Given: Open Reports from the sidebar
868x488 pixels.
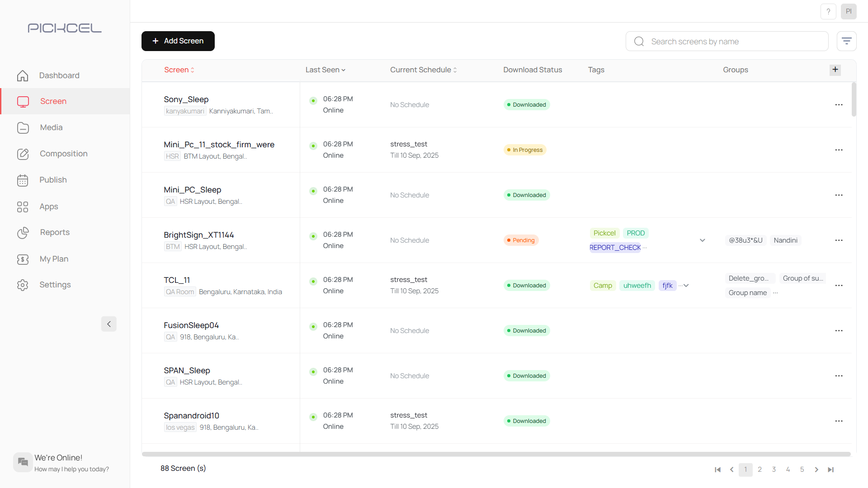Looking at the screenshot, I should click(x=55, y=232).
